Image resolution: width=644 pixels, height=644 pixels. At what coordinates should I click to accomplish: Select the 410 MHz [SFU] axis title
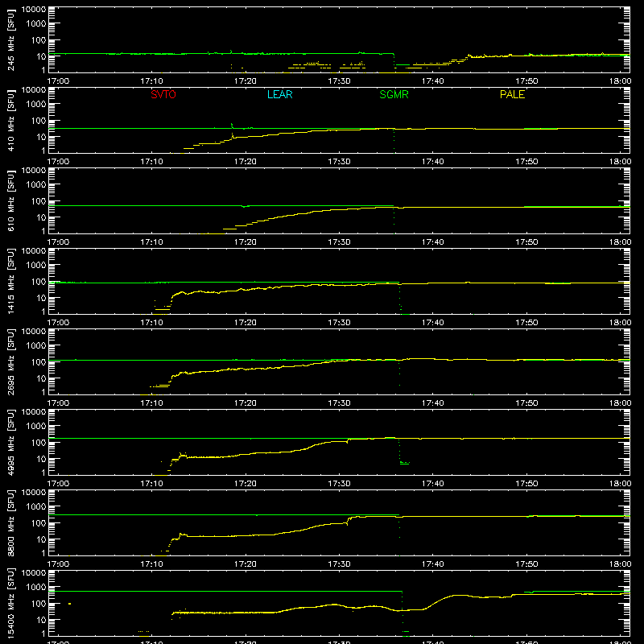11,120
